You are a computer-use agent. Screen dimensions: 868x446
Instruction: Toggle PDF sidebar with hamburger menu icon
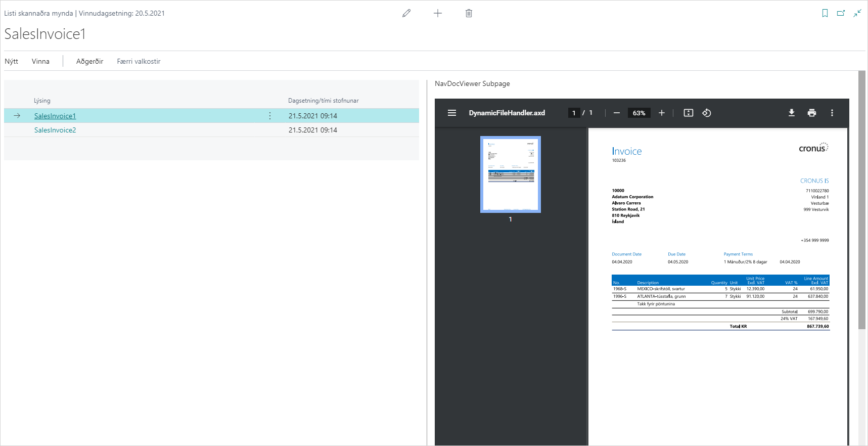452,113
